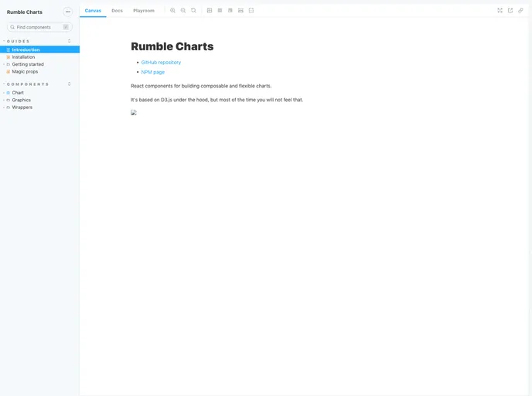
Task: Switch to the Docs tab
Action: click(117, 11)
